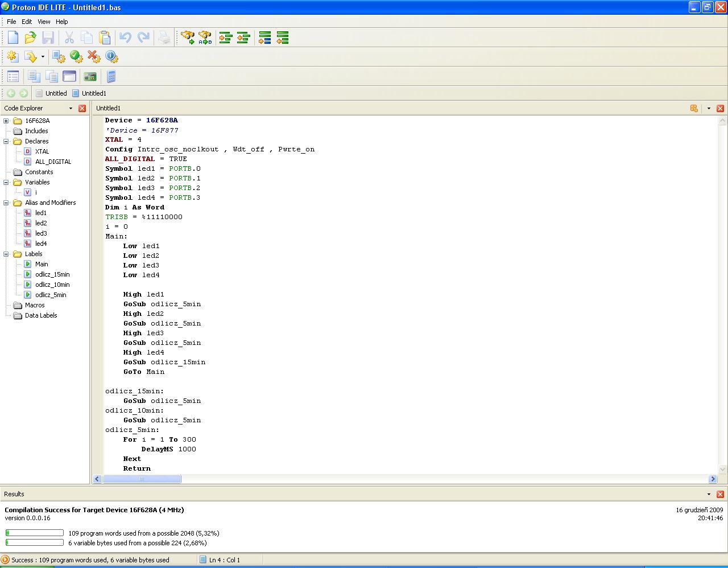Jump to the odlicz_15min label
The width and height of the screenshot is (728, 568).
pos(52,274)
